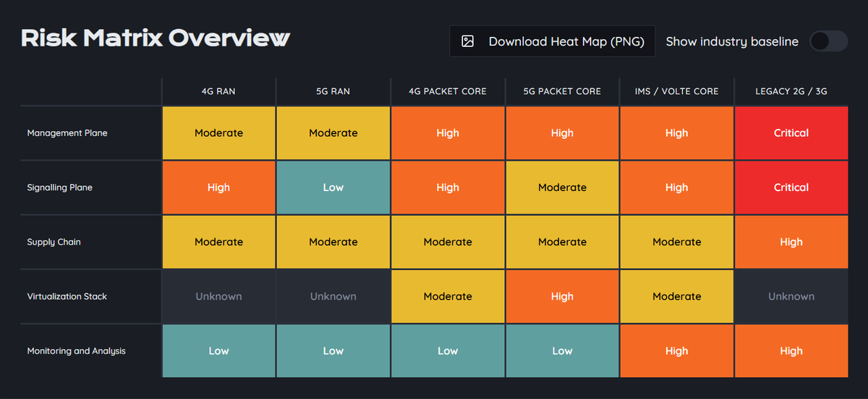
Task: Open Virtualization Stack IMS / VoLTE Moderate cell
Action: tap(676, 296)
